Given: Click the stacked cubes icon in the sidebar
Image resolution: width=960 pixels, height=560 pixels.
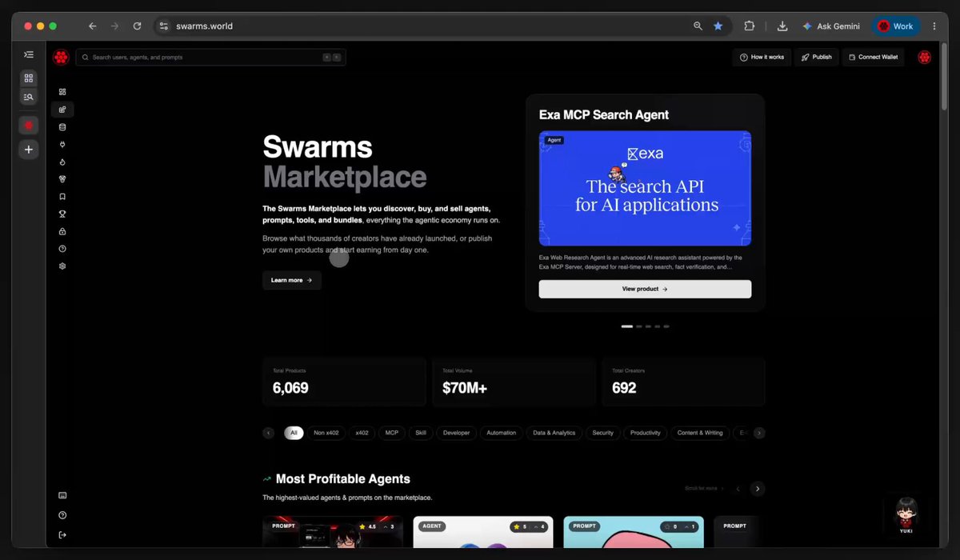Looking at the screenshot, I should coord(62,179).
